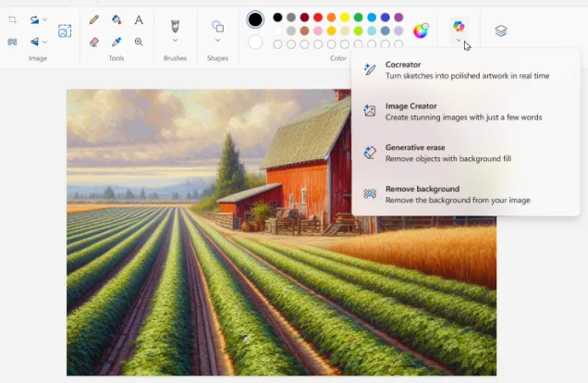This screenshot has height=383, width=588.
Task: Pick the indigo palette swatch
Action: click(386, 18)
